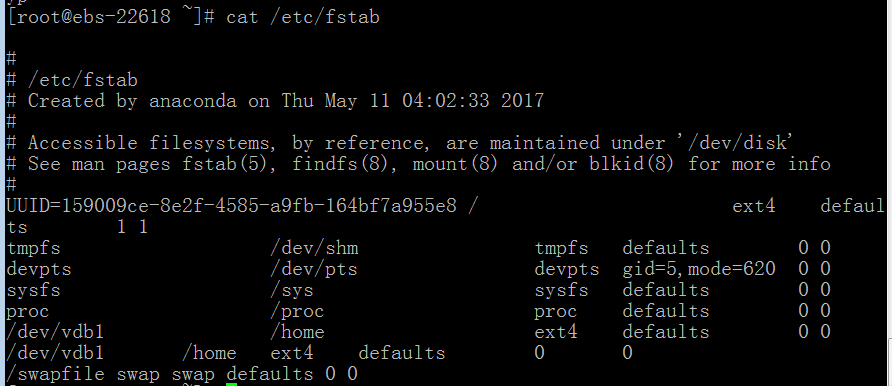The height and width of the screenshot is (386, 892).
Task: Click the mount(8) reference text
Action: coord(456,164)
